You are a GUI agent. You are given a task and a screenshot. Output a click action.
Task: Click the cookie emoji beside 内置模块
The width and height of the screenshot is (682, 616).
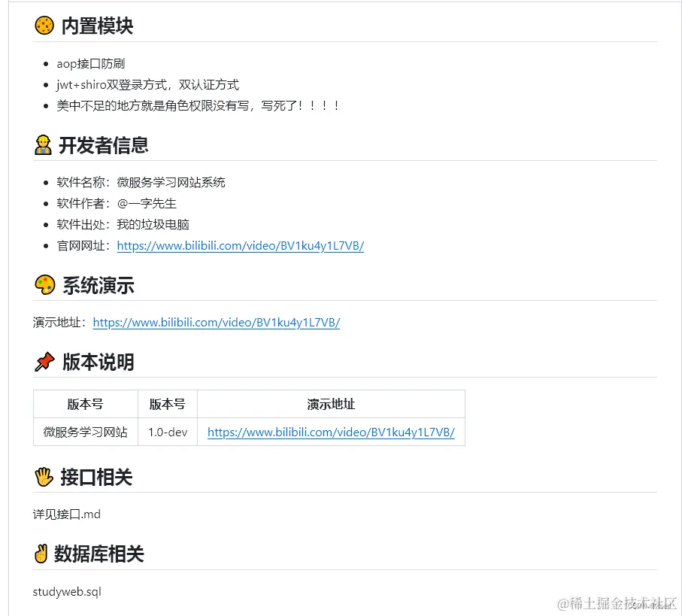tap(44, 26)
